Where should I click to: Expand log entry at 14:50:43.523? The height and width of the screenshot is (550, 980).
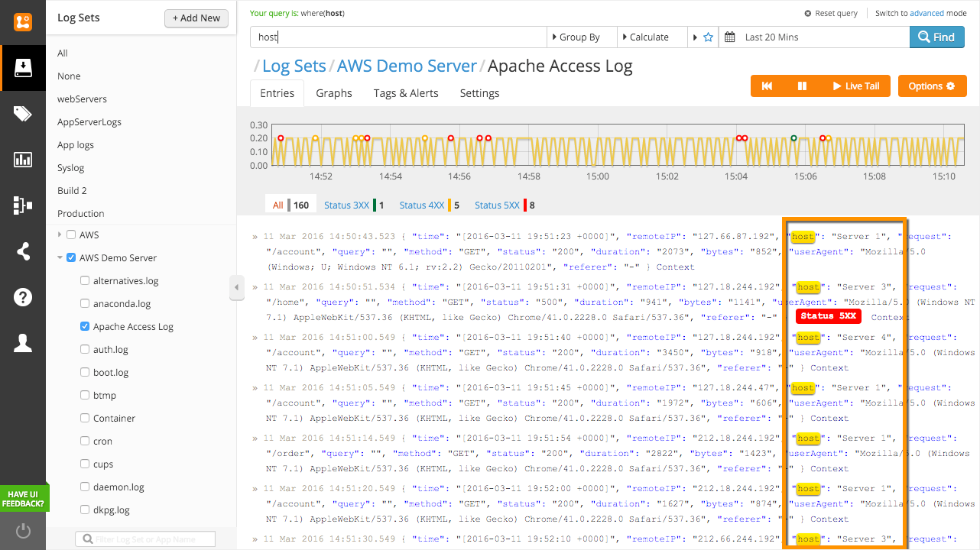click(x=255, y=237)
